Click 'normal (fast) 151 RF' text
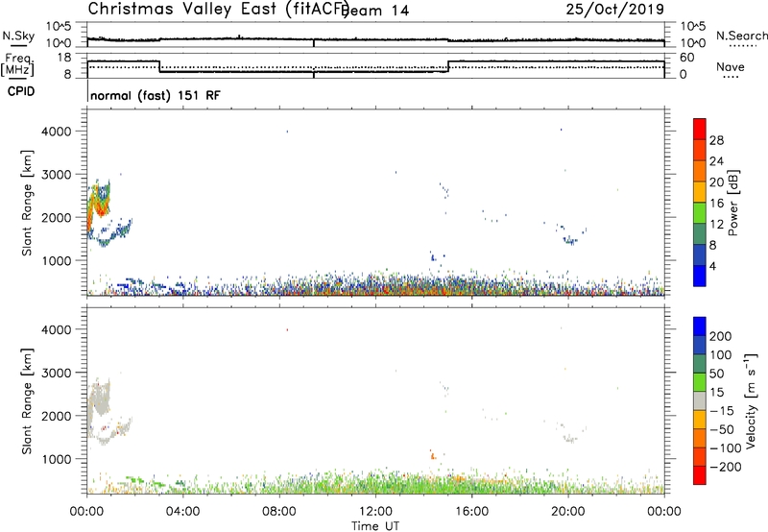Image resolution: width=768 pixels, height=532 pixels. click(x=156, y=95)
